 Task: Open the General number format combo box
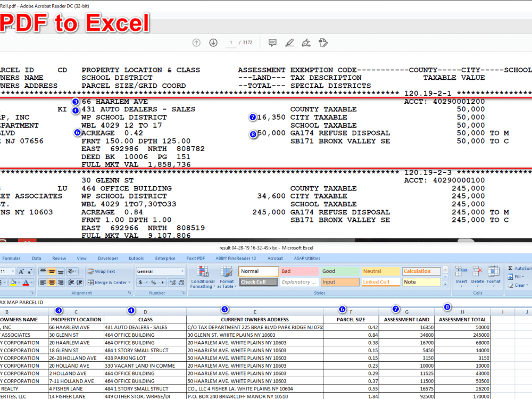[160, 271]
